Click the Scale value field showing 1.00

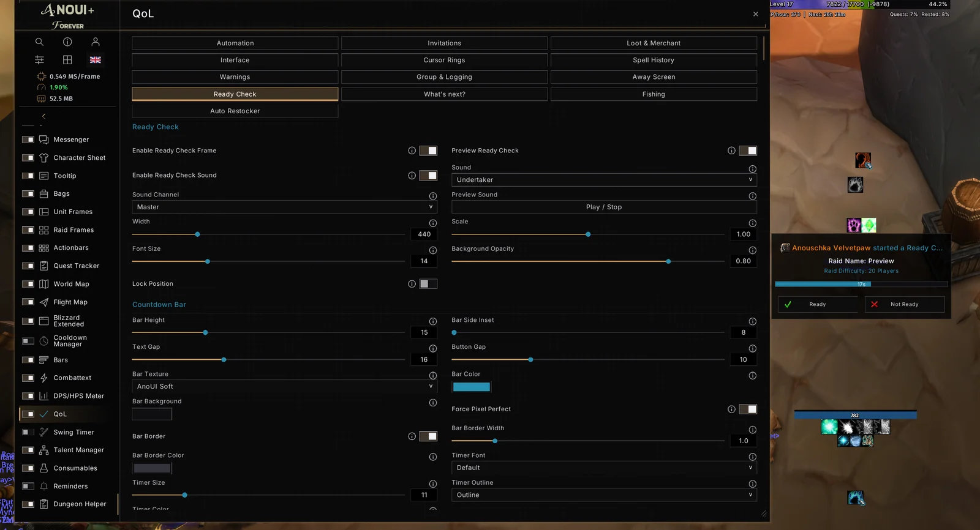click(x=744, y=234)
